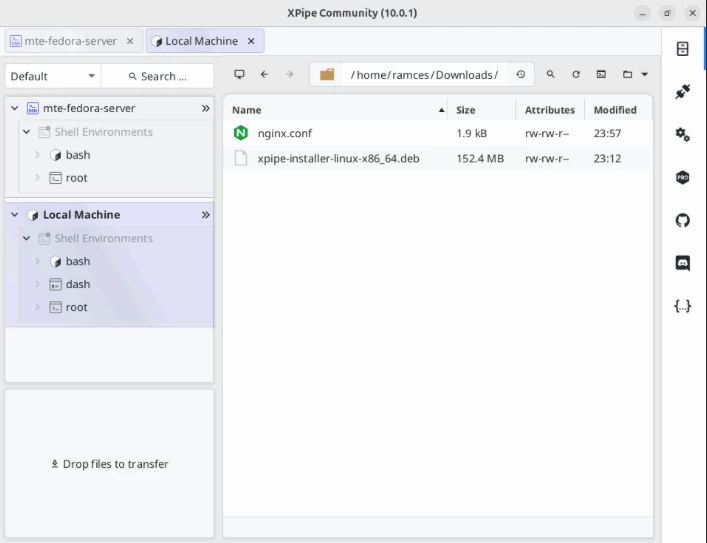Click the computer overview icon in browser toolbar

point(239,74)
